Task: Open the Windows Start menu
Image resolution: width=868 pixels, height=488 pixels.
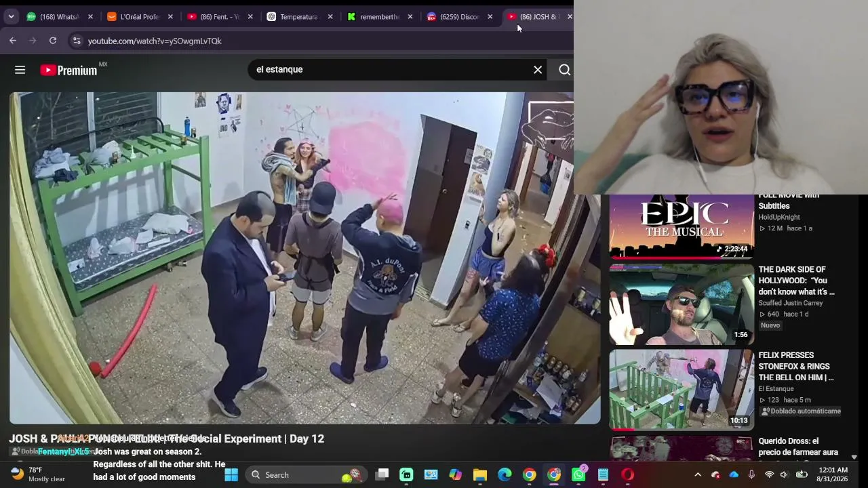Action: [x=231, y=474]
